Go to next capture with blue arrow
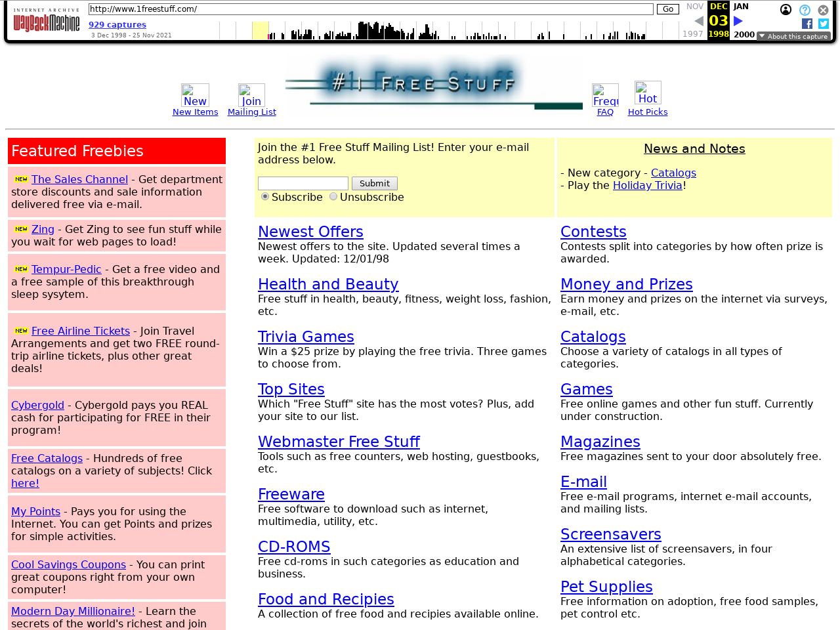This screenshot has width=840, height=630. tap(738, 21)
